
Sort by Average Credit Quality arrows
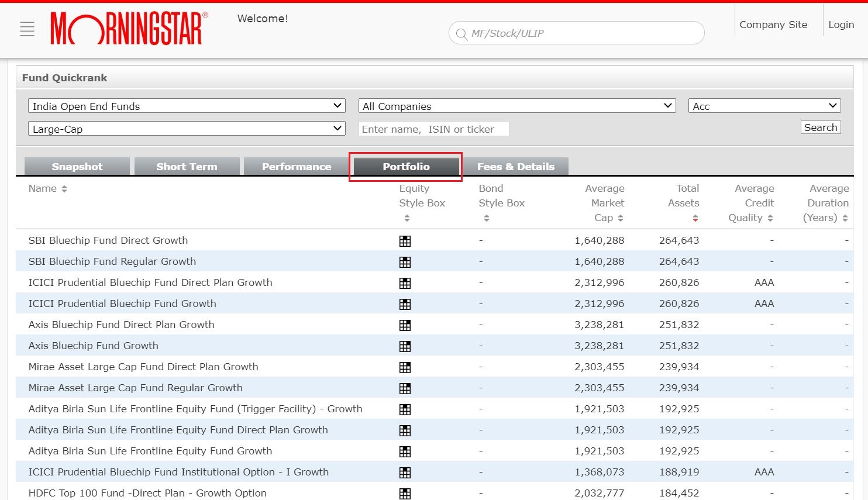point(770,218)
